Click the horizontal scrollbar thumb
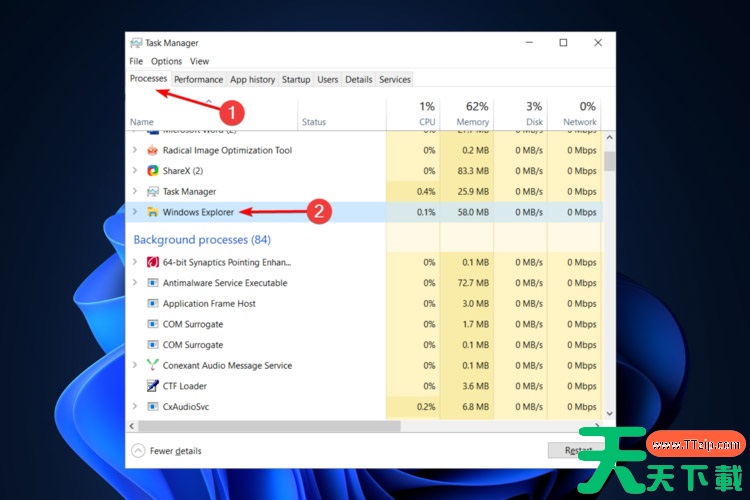The width and height of the screenshot is (750, 500). (269, 426)
